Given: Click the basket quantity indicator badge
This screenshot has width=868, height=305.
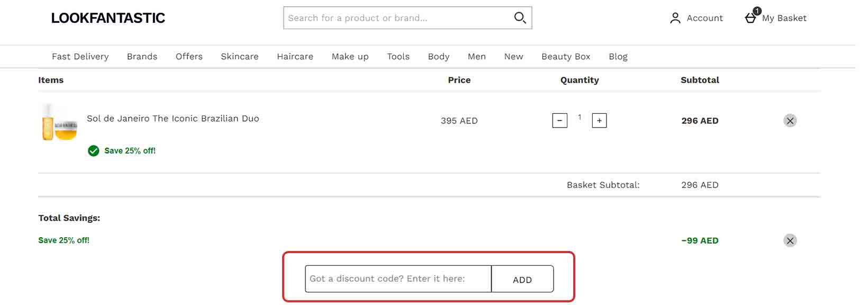Looking at the screenshot, I should (x=757, y=10).
